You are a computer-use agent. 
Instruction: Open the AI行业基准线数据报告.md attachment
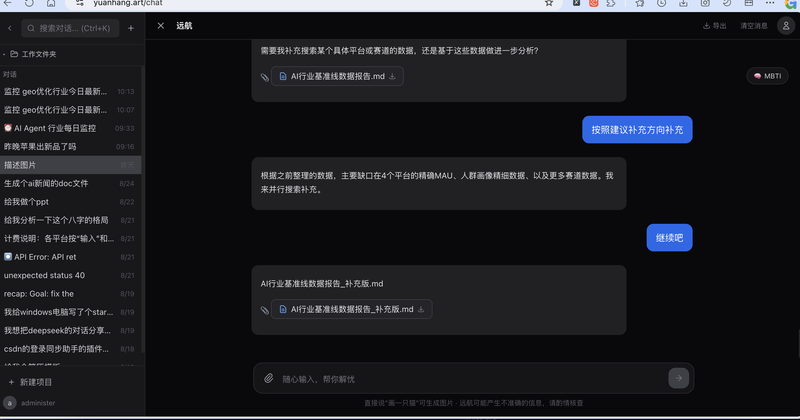337,76
